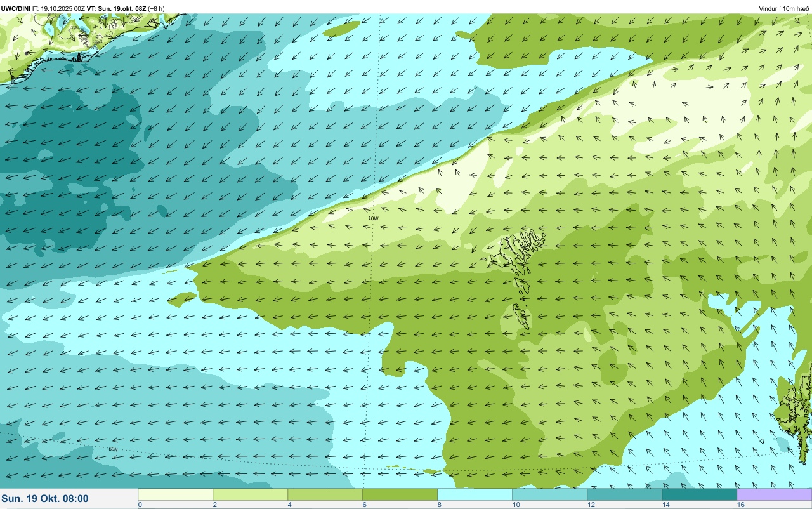Click the 'UWC/DINI' model label
The image size is (812, 509).
[x=16, y=8]
